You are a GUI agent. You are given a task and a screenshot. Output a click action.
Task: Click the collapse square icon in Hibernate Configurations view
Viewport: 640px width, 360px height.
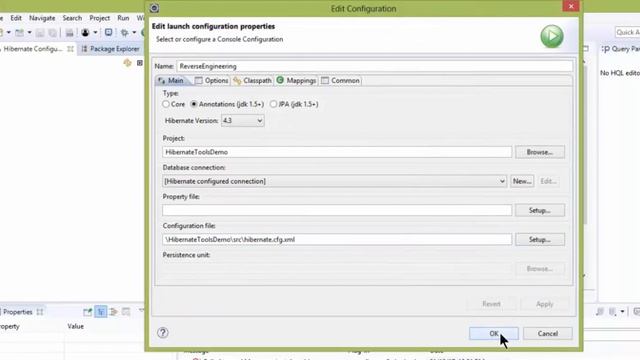(140, 63)
